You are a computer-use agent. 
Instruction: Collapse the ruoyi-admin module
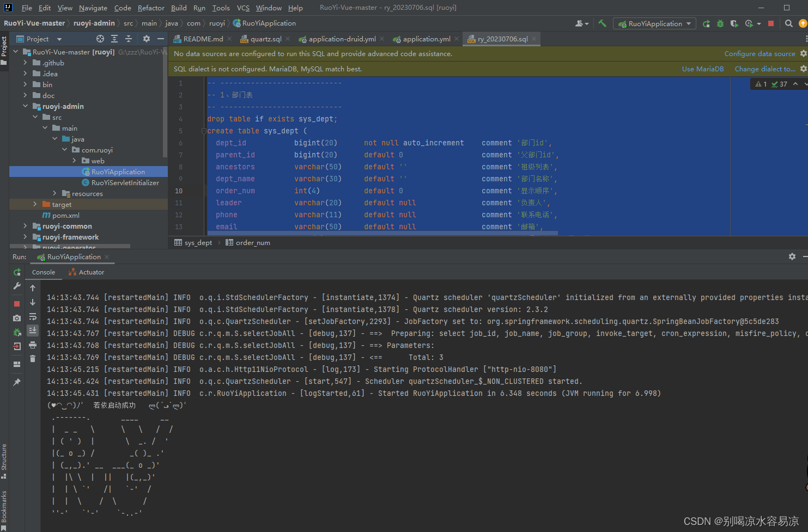(x=25, y=106)
